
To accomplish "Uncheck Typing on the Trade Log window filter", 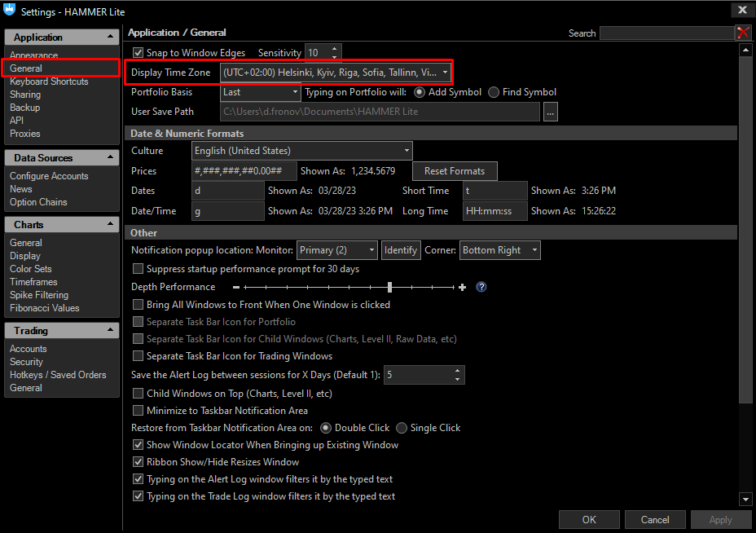I will tap(138, 496).
